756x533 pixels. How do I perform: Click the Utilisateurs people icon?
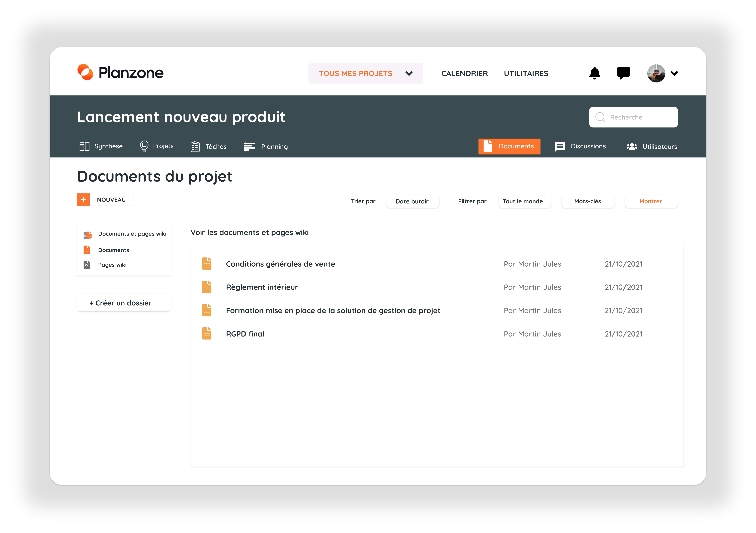point(632,147)
